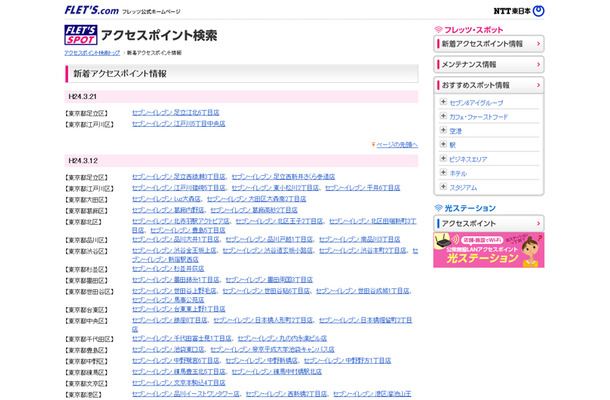Open セブン-イレブン 練馬中村橋駅北店 link
Image resolution: width=610 pixels, height=400 pixels.
tap(277, 372)
